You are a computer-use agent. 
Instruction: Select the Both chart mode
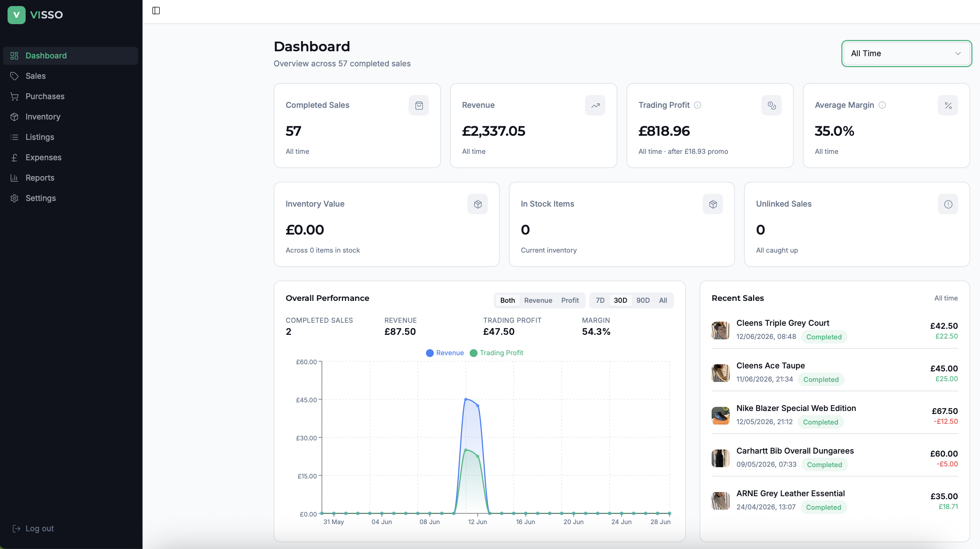(x=507, y=300)
